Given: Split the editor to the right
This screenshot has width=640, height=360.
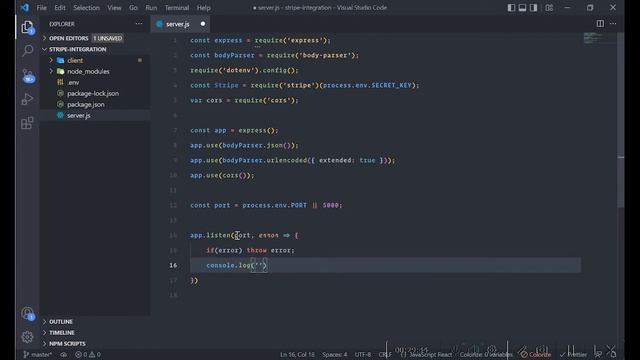Looking at the screenshot, I should point(600,24).
